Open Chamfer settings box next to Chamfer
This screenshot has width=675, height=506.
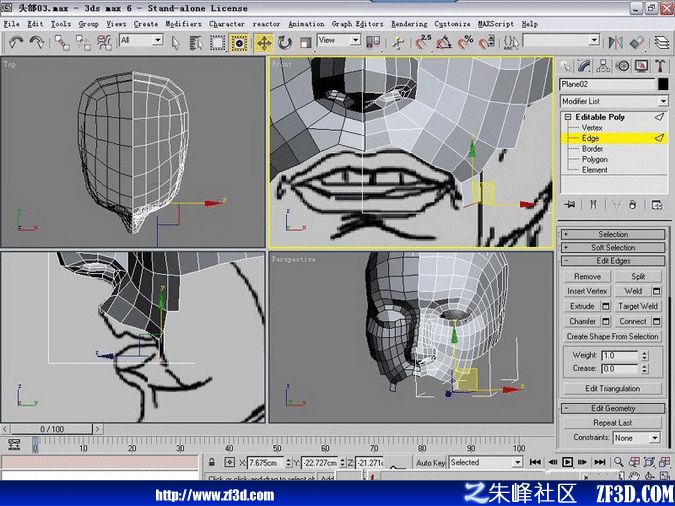605,321
